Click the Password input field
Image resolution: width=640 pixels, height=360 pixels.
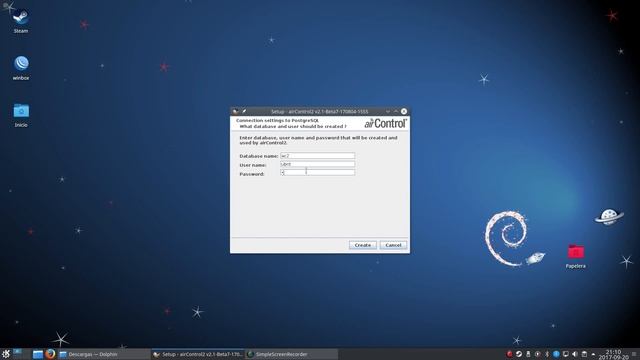318,173
